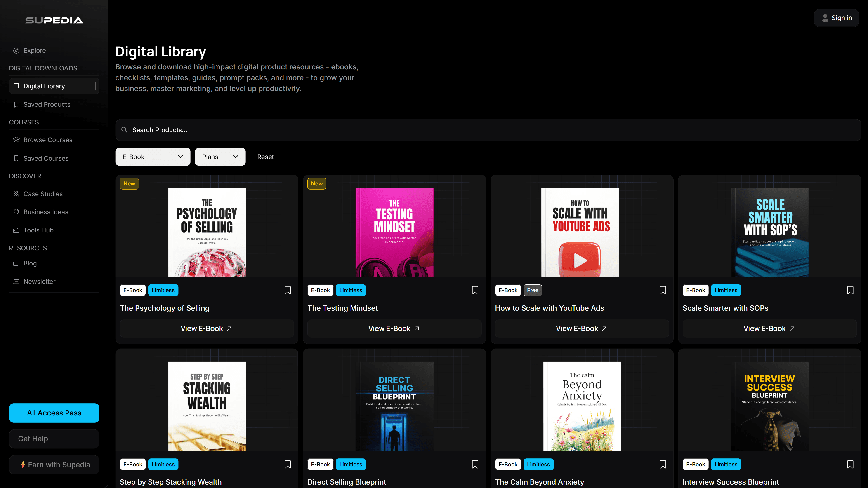This screenshot has width=868, height=488.
Task: Reset the product filters
Action: [266, 157]
